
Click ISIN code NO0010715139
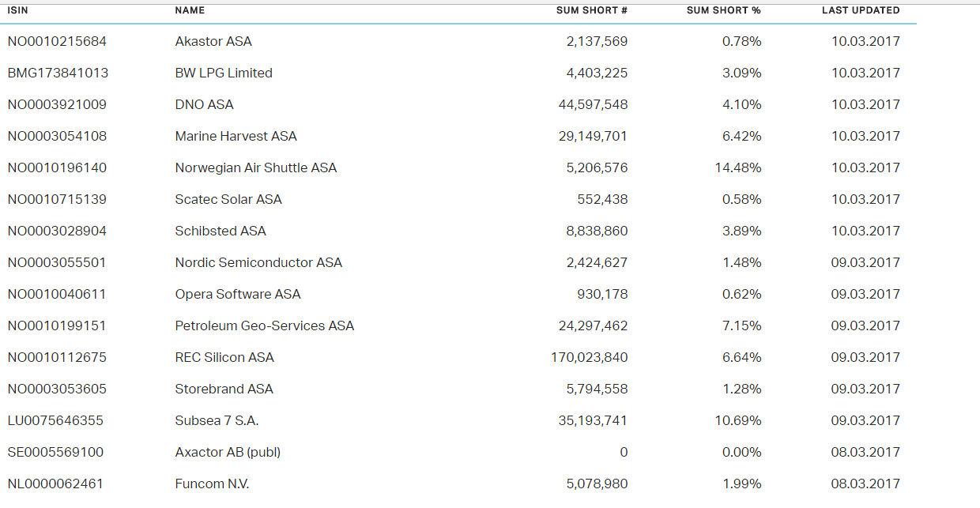(57, 199)
